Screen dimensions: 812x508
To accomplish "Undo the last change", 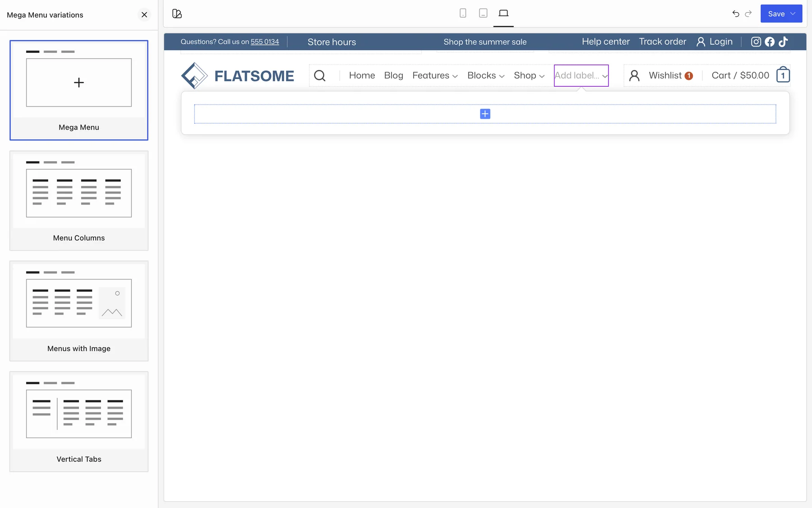I will click(736, 14).
